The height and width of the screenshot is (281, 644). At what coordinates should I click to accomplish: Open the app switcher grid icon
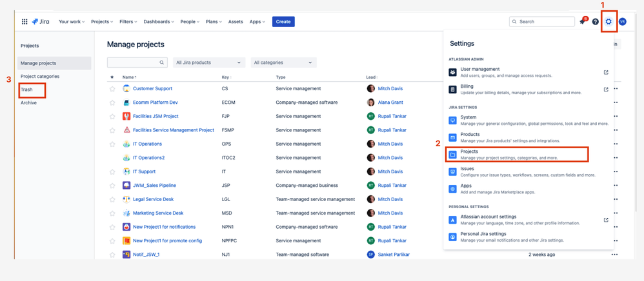click(x=25, y=22)
